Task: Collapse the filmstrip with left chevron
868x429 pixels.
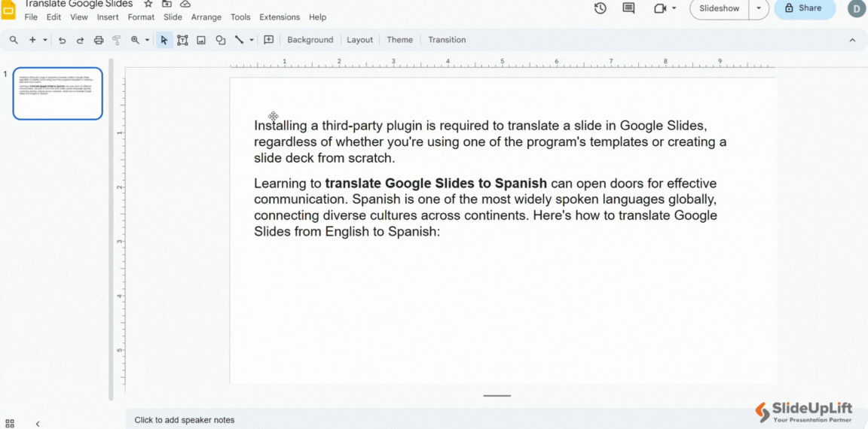Action: [x=38, y=424]
